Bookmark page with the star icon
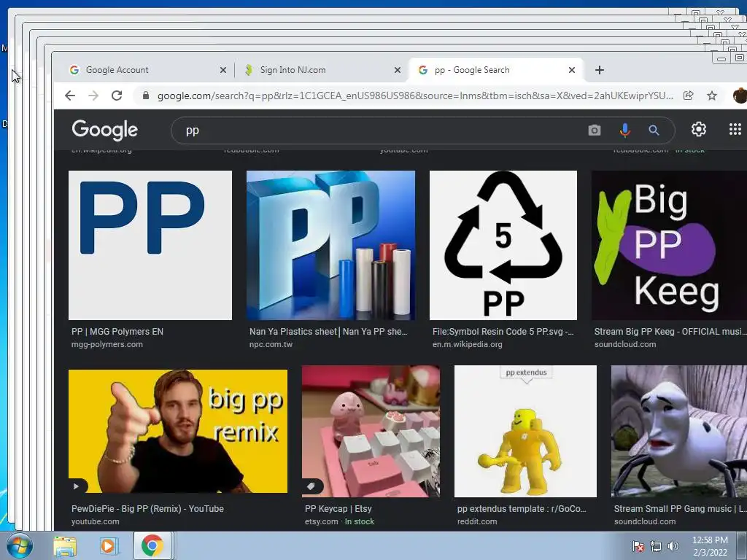The width and height of the screenshot is (747, 560). point(712,96)
